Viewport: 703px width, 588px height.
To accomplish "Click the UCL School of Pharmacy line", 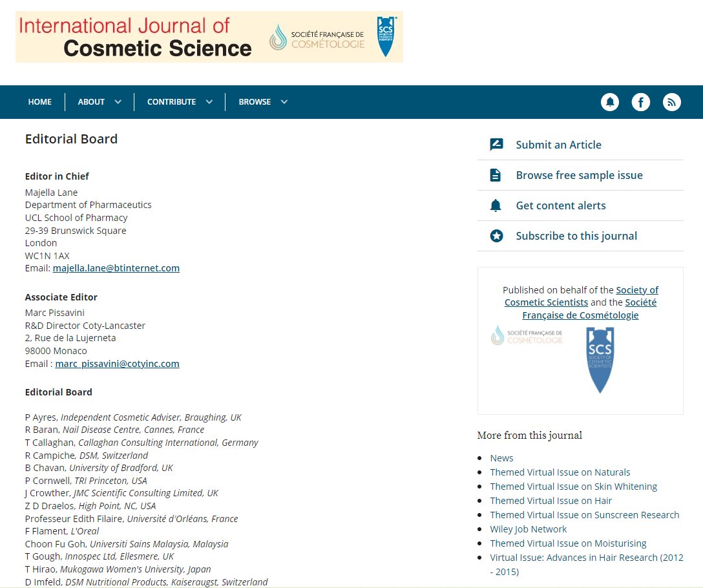I will (76, 218).
